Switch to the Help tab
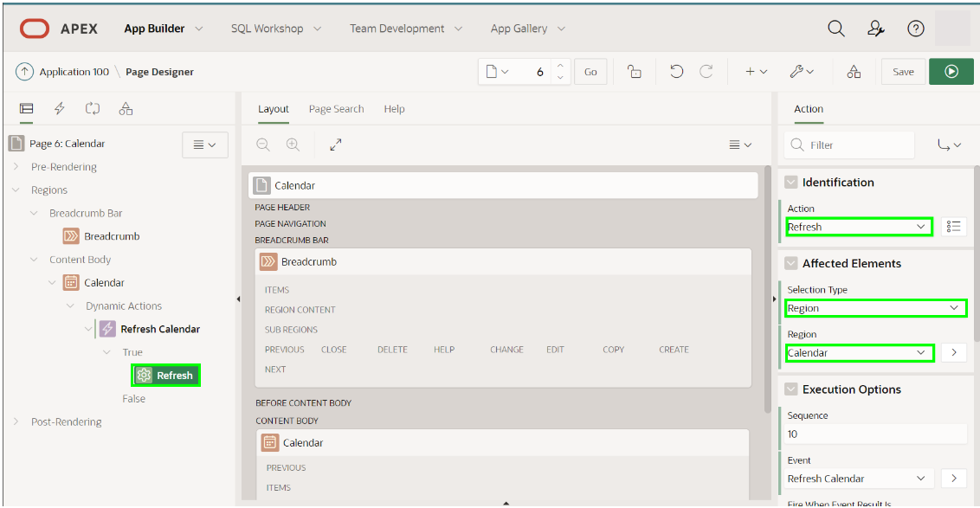This screenshot has height=508, width=980. [x=395, y=109]
